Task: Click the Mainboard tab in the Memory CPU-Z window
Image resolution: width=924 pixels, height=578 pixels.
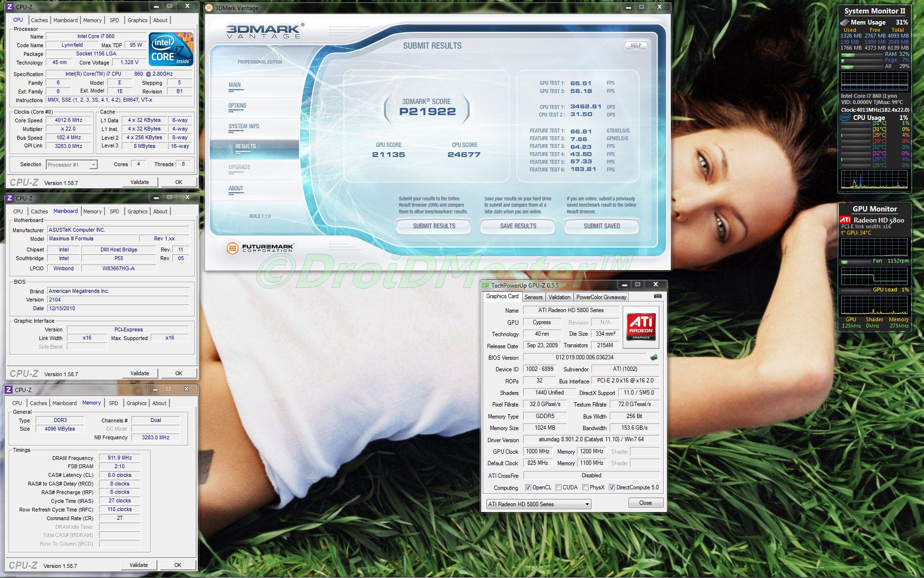Action: tap(64, 403)
